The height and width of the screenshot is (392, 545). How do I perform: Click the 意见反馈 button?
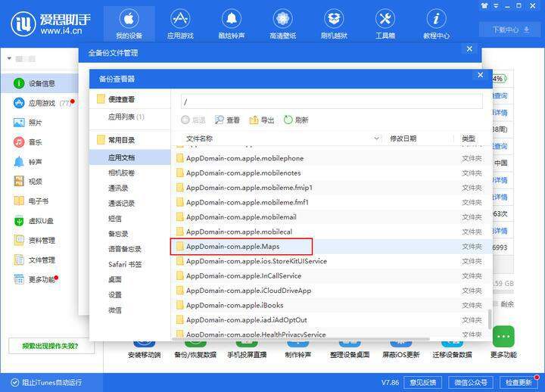(x=422, y=383)
